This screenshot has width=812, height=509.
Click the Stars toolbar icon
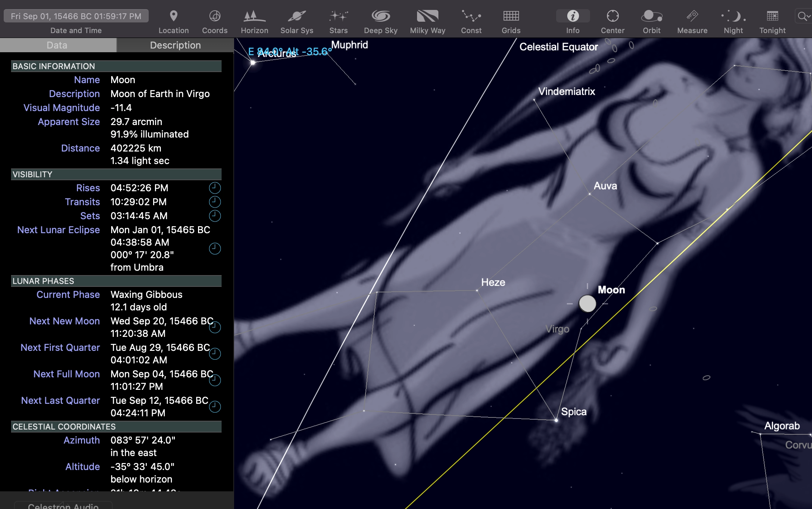[338, 16]
